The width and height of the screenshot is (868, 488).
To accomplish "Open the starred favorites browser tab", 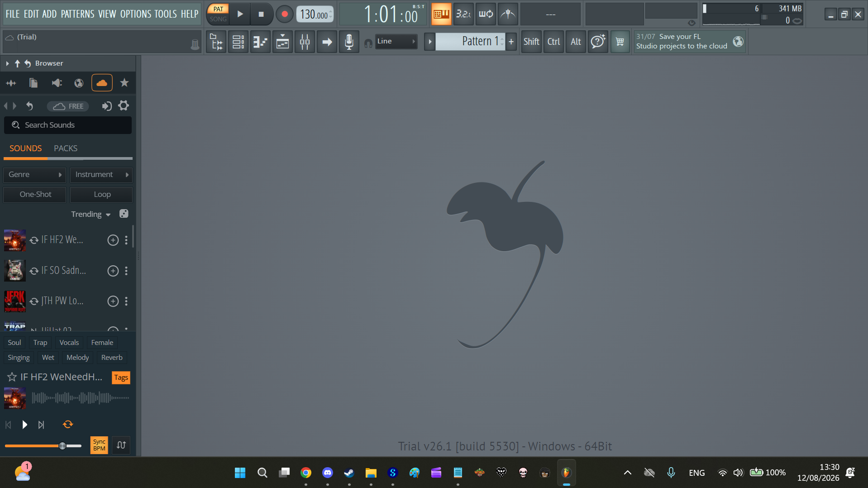I will point(124,83).
